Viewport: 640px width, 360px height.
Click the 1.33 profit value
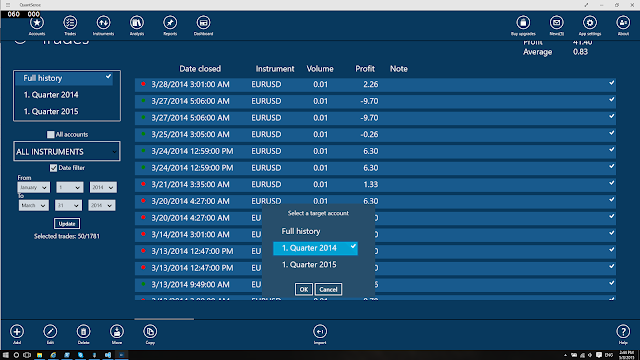371,184
